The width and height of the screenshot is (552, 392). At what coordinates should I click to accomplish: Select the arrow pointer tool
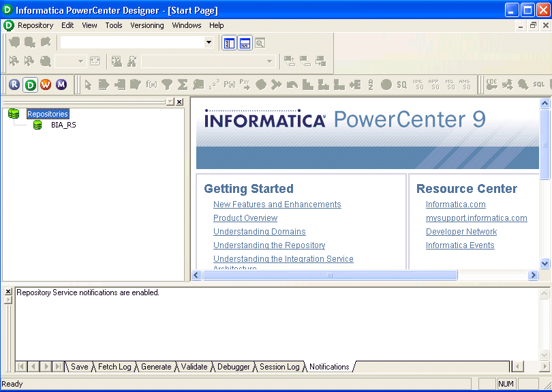coord(88,85)
